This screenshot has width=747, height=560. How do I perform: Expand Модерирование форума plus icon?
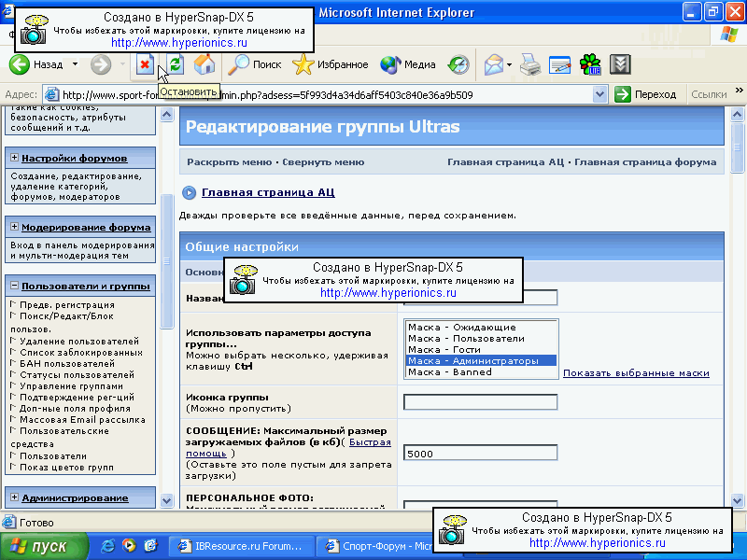click(14, 227)
